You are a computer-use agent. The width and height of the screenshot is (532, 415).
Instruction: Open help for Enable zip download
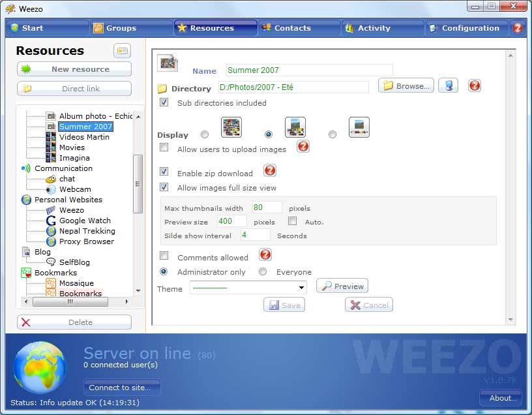pos(270,170)
